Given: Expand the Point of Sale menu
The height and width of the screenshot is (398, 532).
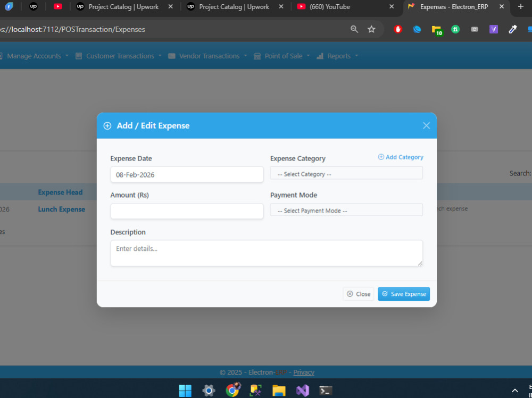Looking at the screenshot, I should tap(282, 56).
